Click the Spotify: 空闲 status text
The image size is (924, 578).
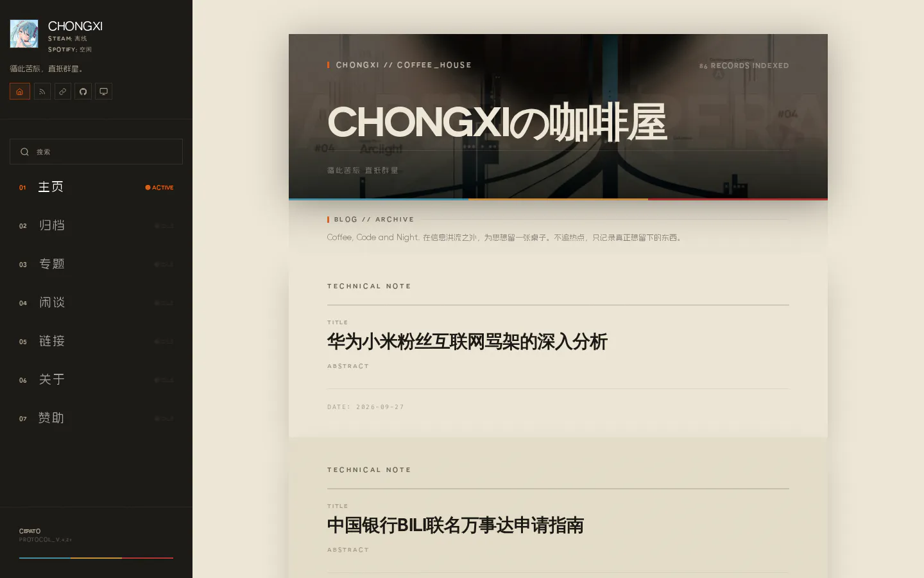(x=70, y=49)
